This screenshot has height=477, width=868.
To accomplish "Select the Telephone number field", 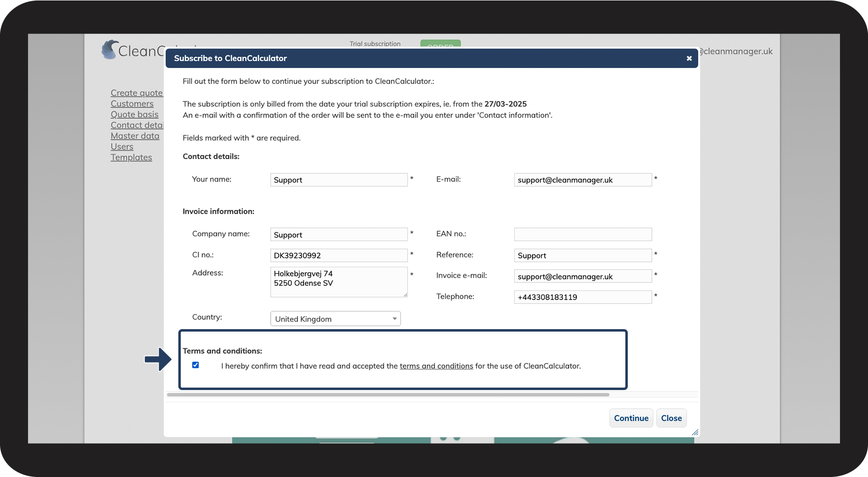I will pos(583,297).
